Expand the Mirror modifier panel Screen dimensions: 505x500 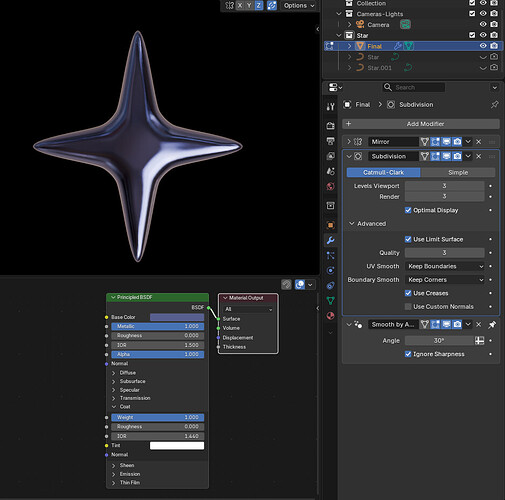tap(349, 142)
